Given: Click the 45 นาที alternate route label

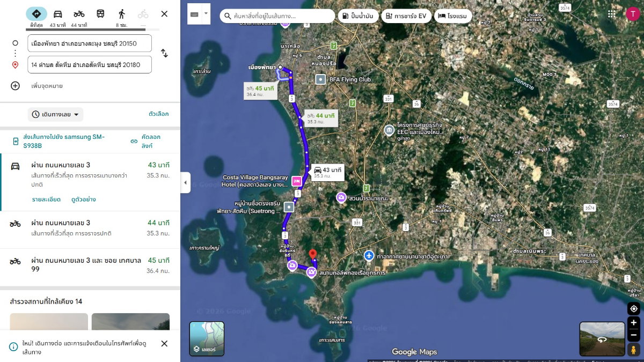Looking at the screenshot, I should pos(260,91).
